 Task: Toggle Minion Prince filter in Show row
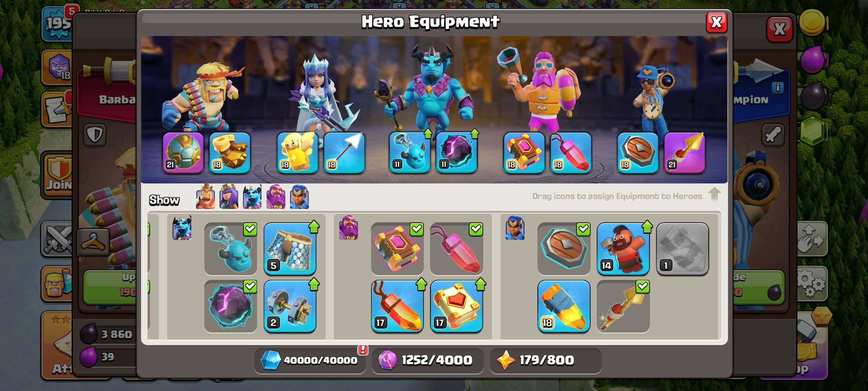252,197
